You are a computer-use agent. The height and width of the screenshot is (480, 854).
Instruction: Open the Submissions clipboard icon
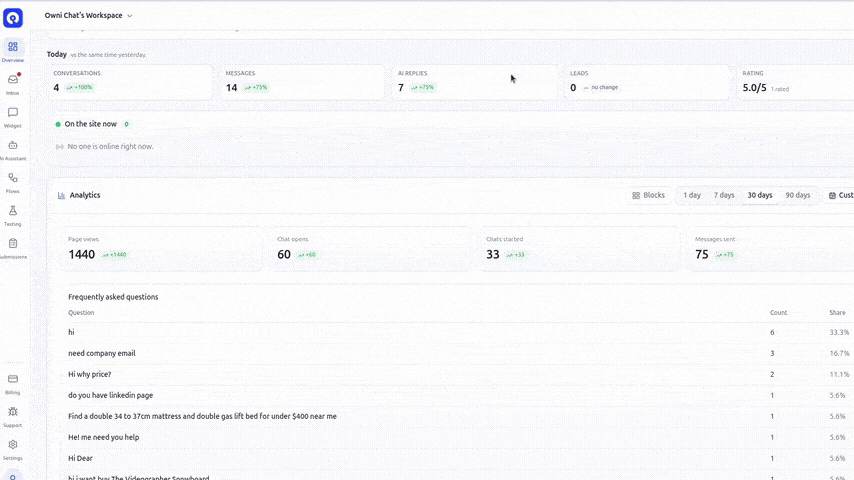click(13, 243)
